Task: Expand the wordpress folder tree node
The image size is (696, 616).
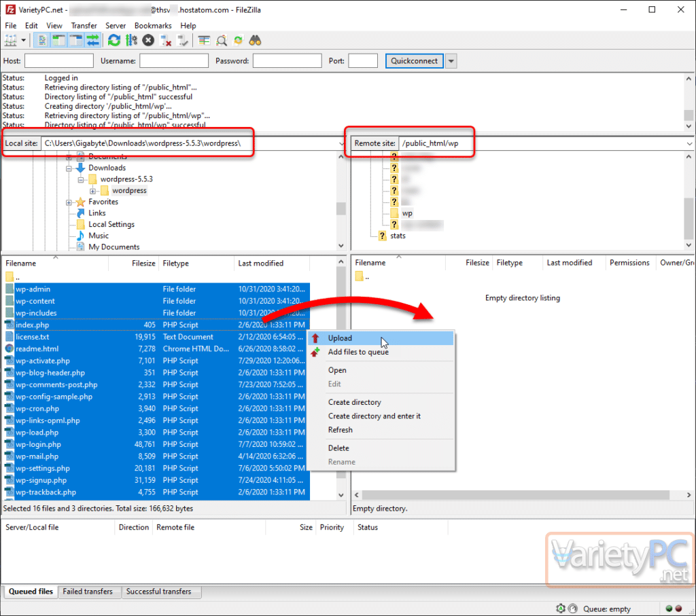Action: click(x=92, y=191)
